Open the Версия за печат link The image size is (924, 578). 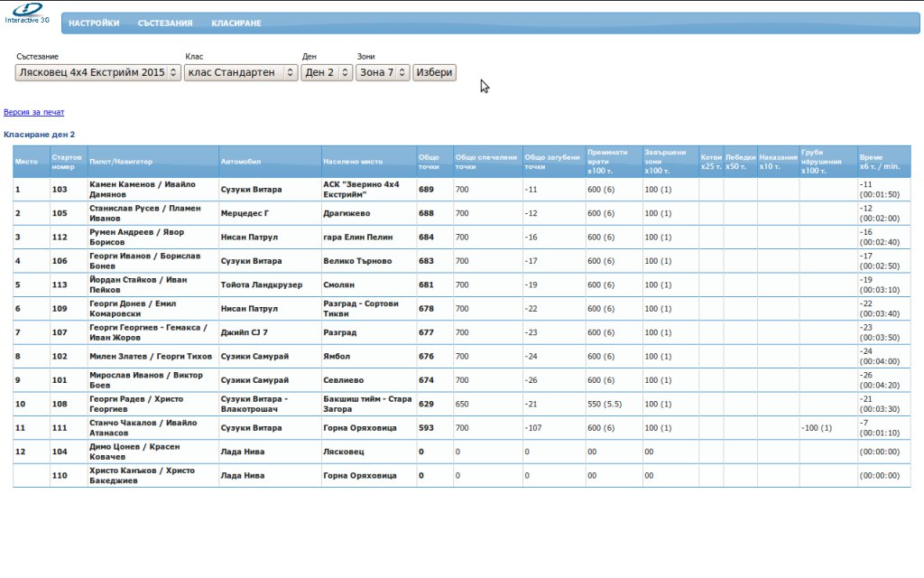(33, 112)
